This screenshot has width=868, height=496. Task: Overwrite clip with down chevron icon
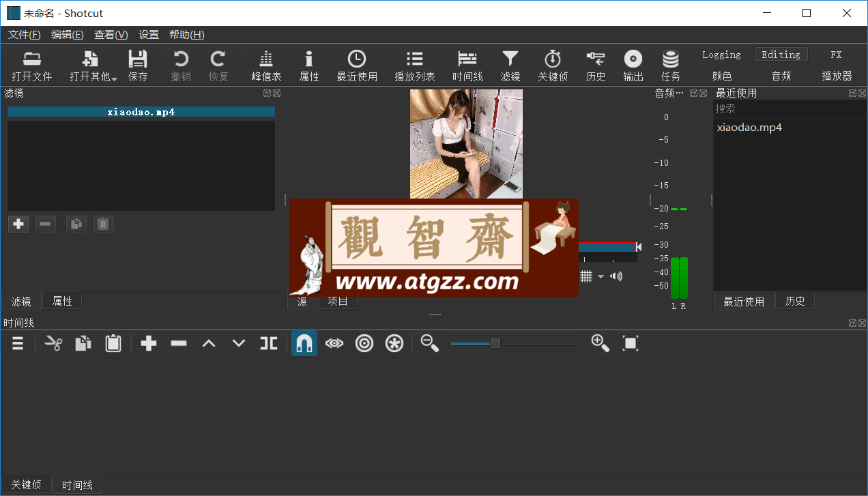point(239,343)
